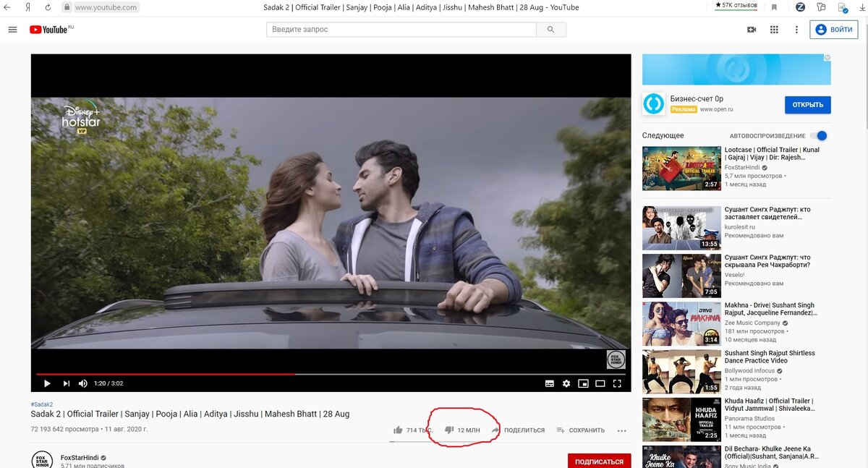Open the YouTube apps grid
868x468 pixels.
(774, 30)
